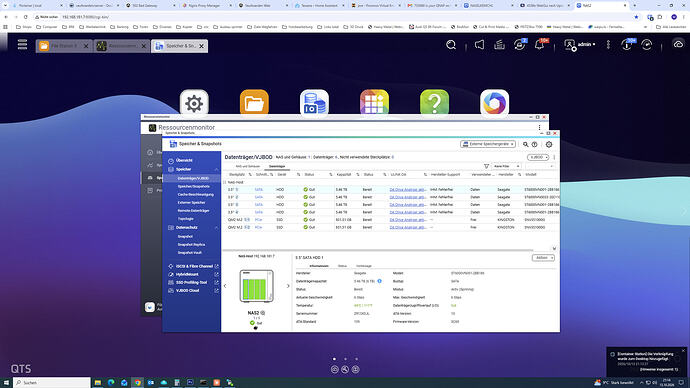The height and width of the screenshot is (388, 690).
Task: Open the Control Panel gear desktop icon
Action: point(194,103)
